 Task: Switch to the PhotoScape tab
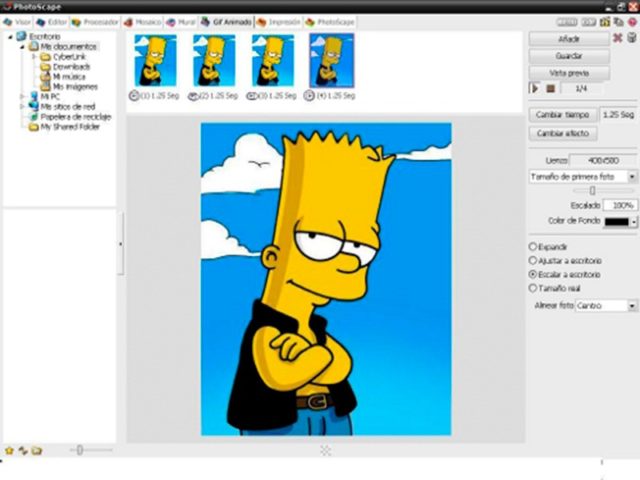pyautogui.click(x=330, y=22)
